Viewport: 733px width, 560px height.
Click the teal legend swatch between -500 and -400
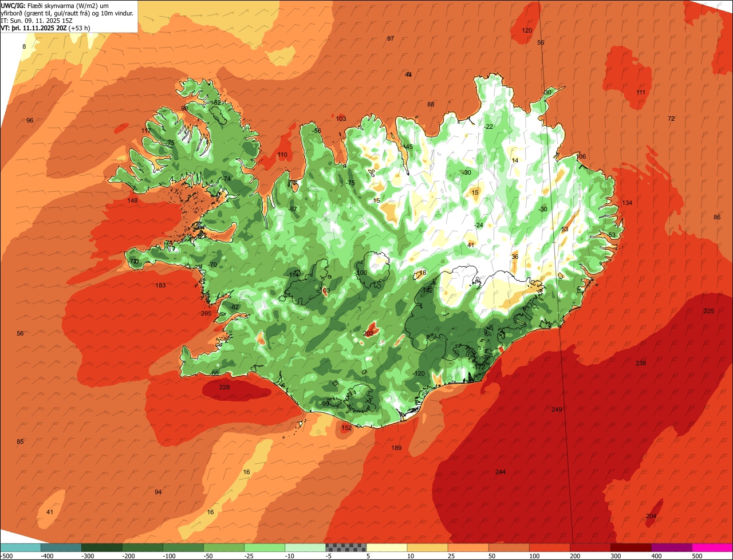(20, 547)
